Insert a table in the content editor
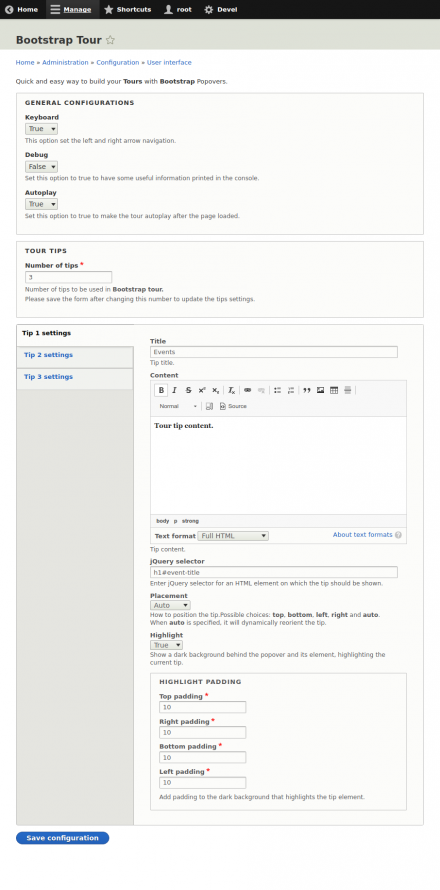The image size is (440, 890). tap(334, 390)
